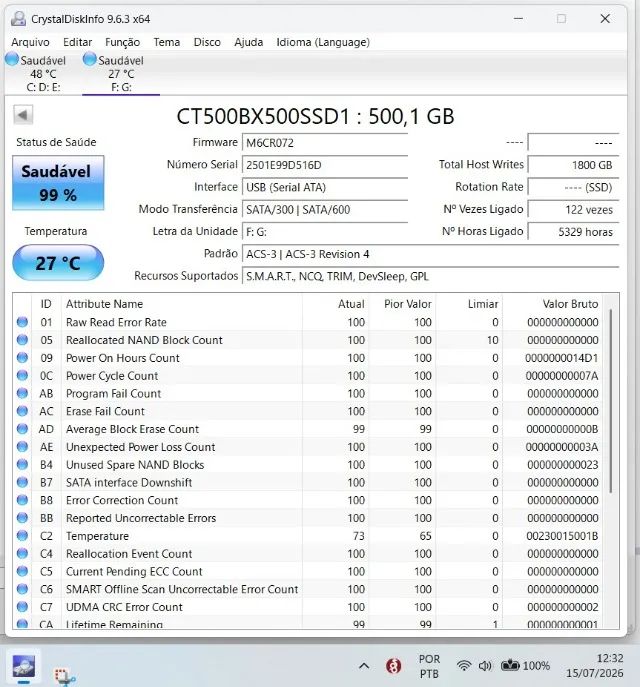Click the CrystalDiskInfo taskbar icon
Screen dimensions: 640x687
click(x=24, y=667)
